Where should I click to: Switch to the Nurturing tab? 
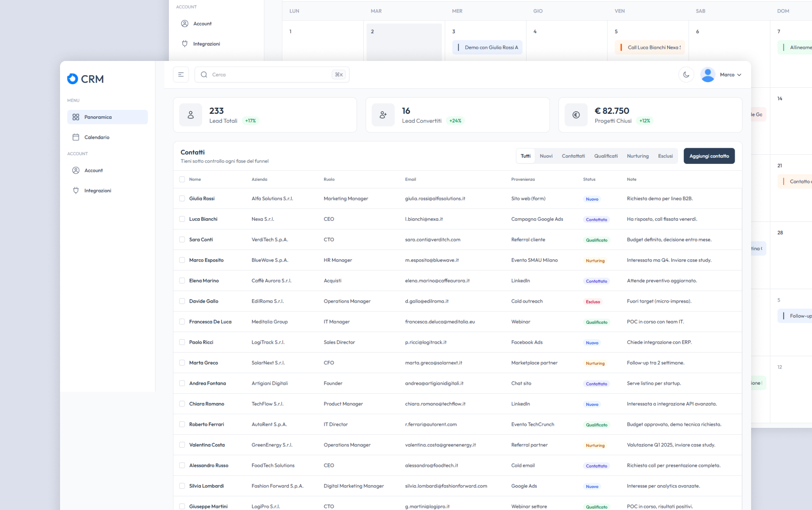(638, 156)
